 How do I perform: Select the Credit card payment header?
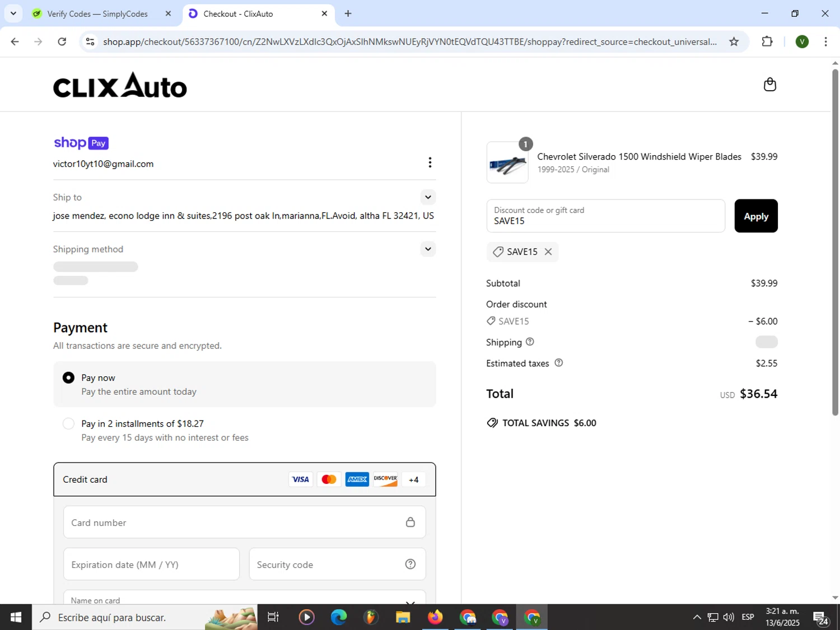(244, 479)
